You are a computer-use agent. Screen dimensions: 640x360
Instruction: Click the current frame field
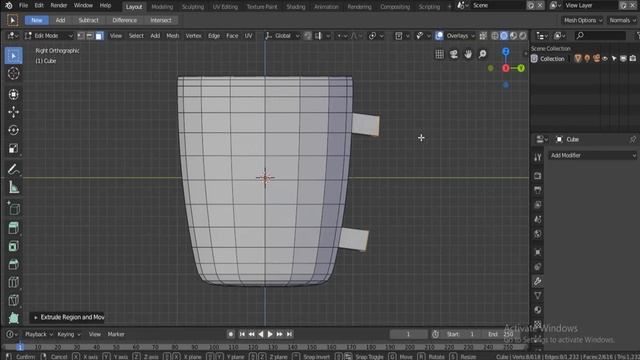click(408, 334)
